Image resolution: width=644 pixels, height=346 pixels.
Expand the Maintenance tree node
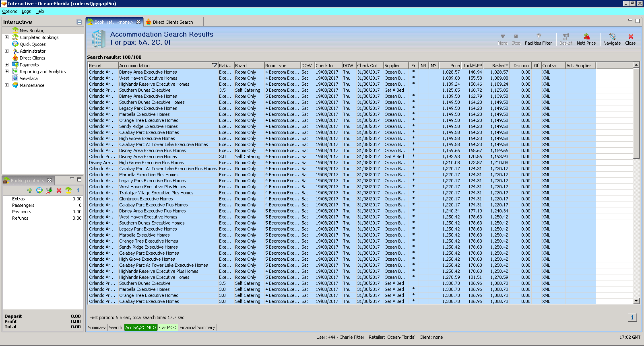(x=6, y=85)
